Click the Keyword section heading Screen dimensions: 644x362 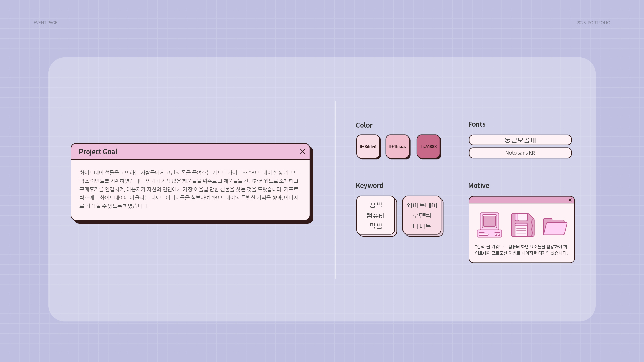click(x=369, y=185)
